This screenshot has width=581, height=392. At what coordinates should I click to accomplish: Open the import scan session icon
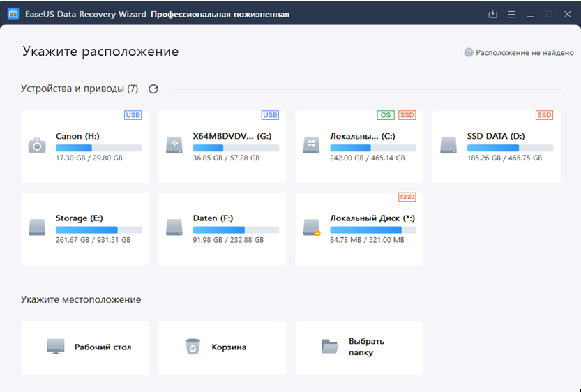492,15
